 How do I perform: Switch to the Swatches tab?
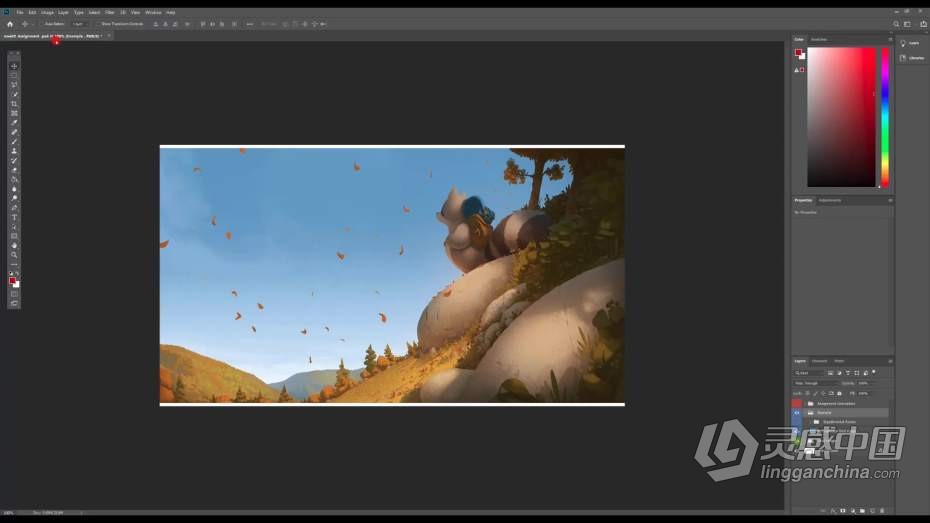pyautogui.click(x=818, y=39)
